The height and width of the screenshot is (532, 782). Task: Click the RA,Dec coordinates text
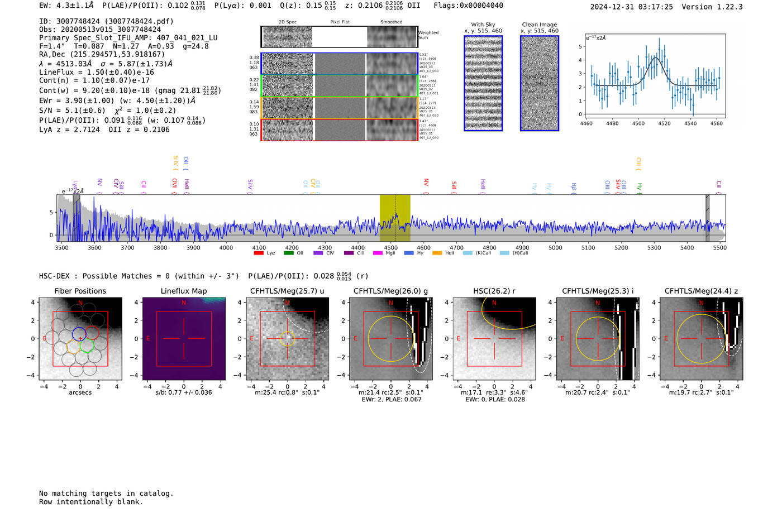[x=102, y=54]
